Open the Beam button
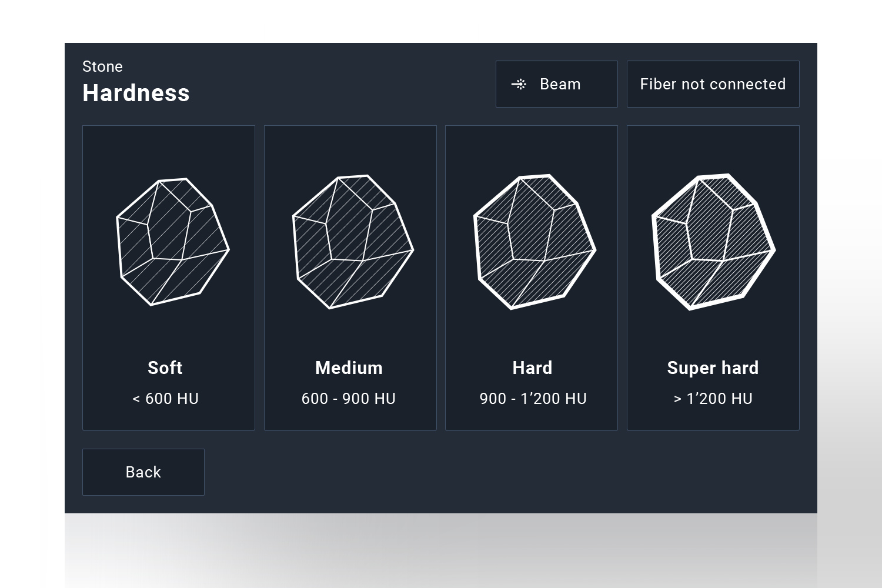Viewport: 882px width, 588px height. tap(556, 84)
